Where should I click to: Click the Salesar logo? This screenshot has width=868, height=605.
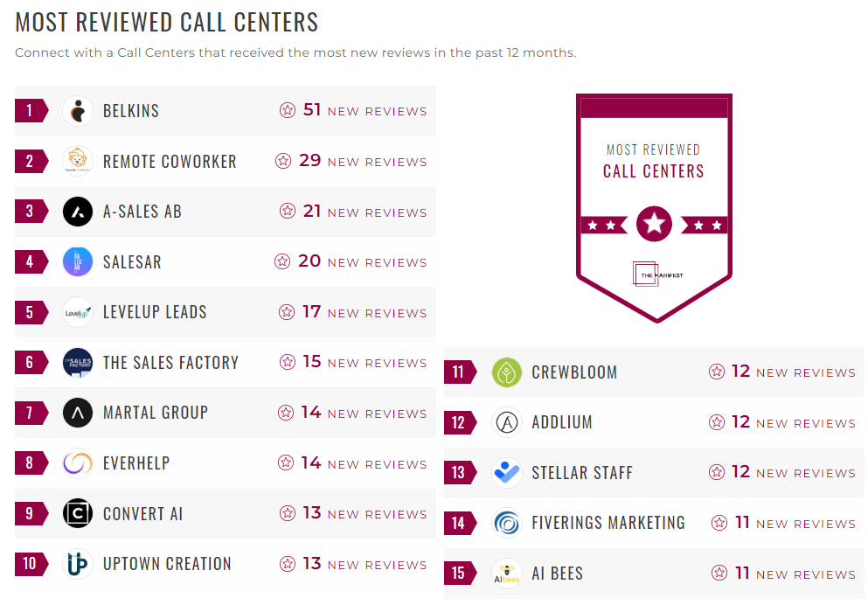pos(78,261)
